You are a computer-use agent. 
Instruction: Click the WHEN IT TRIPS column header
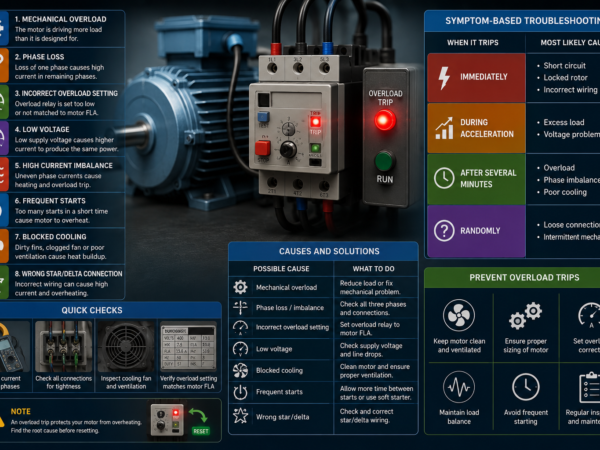pos(473,42)
